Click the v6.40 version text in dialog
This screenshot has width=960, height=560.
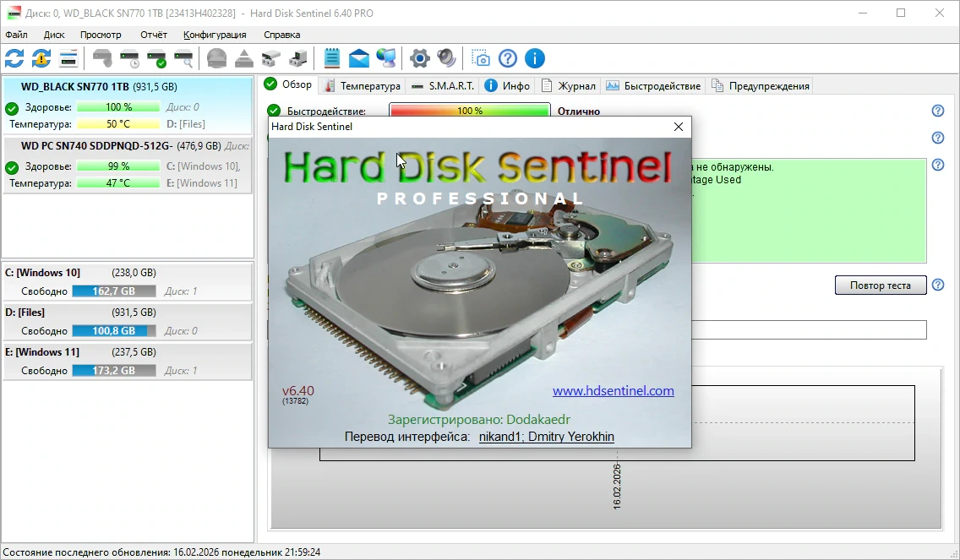point(298,390)
